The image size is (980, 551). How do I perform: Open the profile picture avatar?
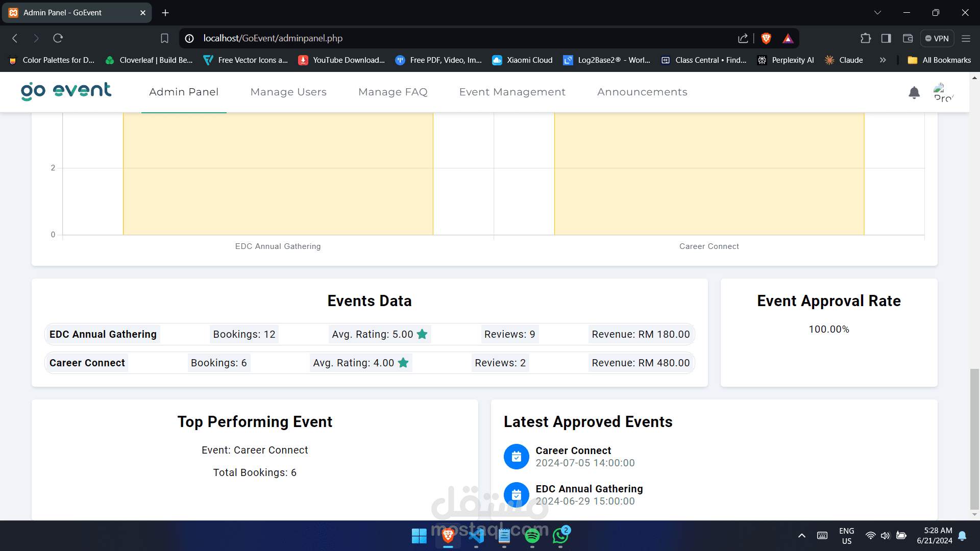[x=942, y=92]
